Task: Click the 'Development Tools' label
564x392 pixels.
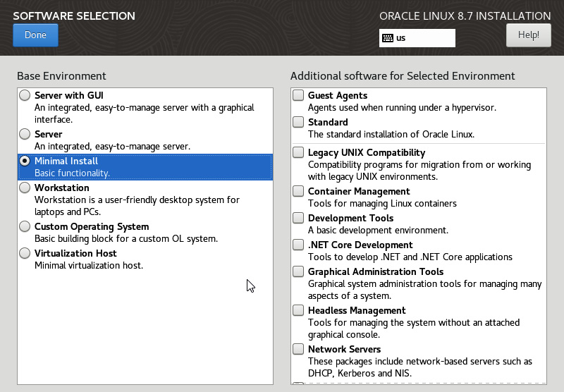Action: pos(350,218)
